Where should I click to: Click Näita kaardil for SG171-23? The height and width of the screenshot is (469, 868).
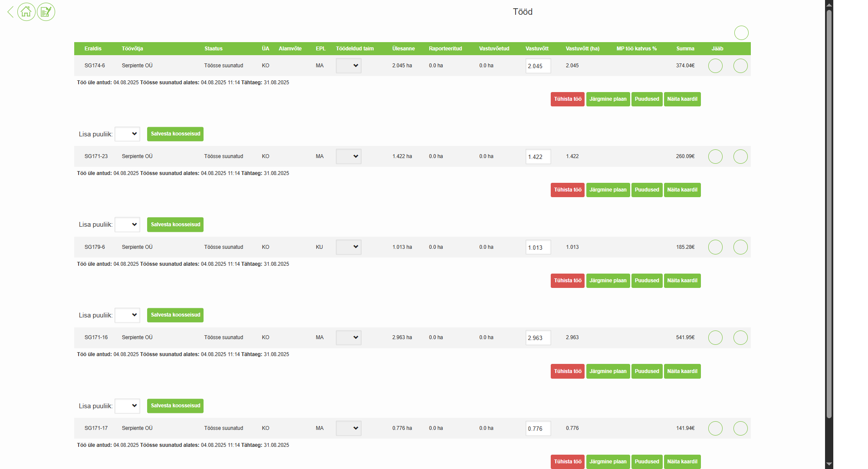click(682, 190)
